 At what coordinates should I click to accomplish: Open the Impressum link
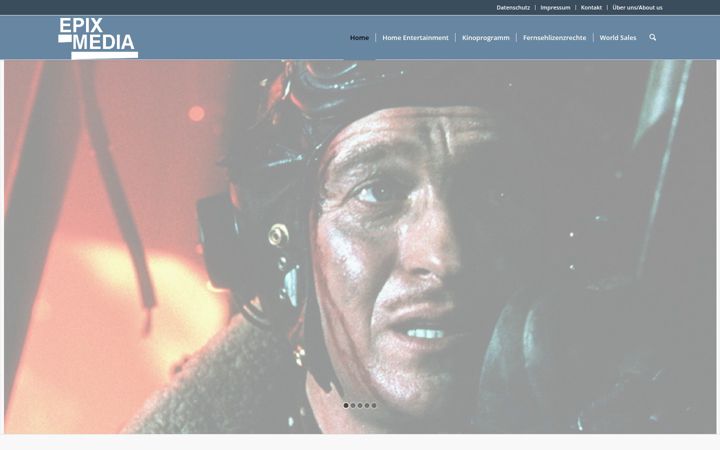click(x=555, y=7)
